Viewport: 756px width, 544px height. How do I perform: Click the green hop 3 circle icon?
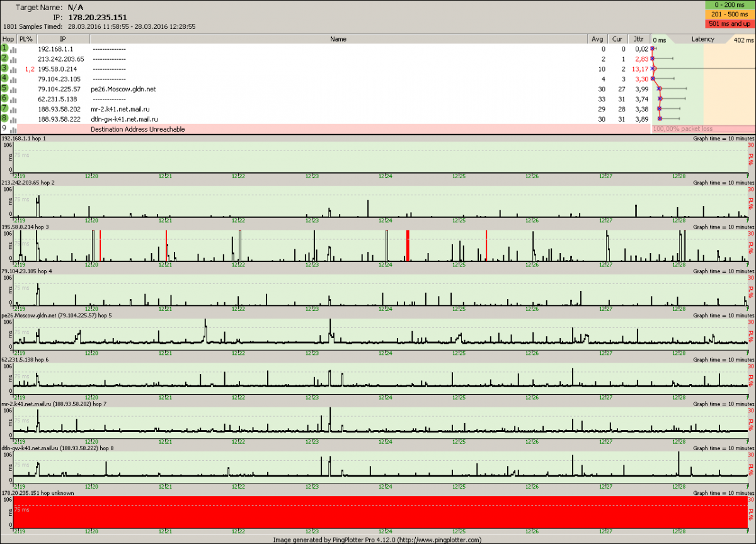tap(4, 69)
